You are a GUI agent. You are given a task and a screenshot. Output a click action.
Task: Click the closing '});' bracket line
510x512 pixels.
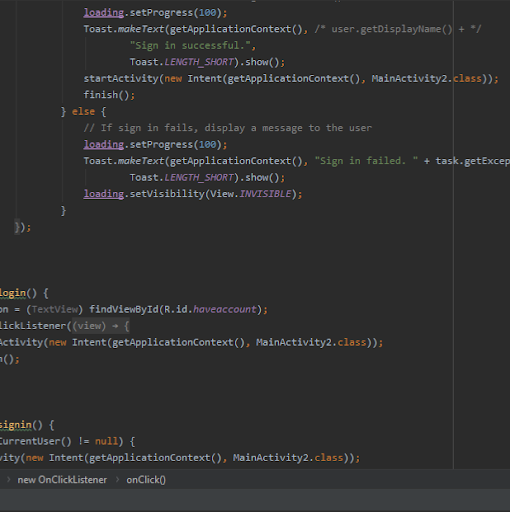23,227
